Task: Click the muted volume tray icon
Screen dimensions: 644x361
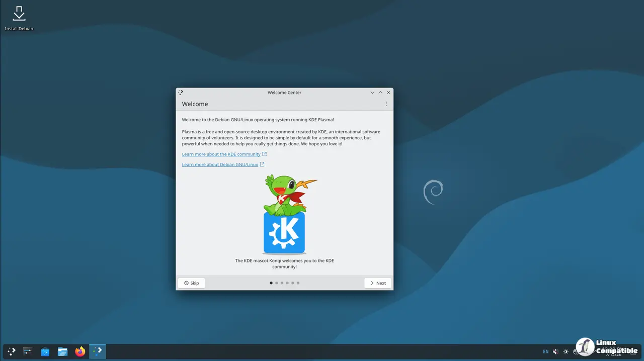Action: pyautogui.click(x=555, y=352)
